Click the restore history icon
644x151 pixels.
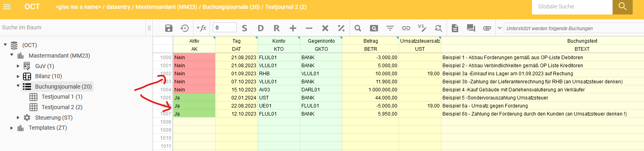[185, 28]
